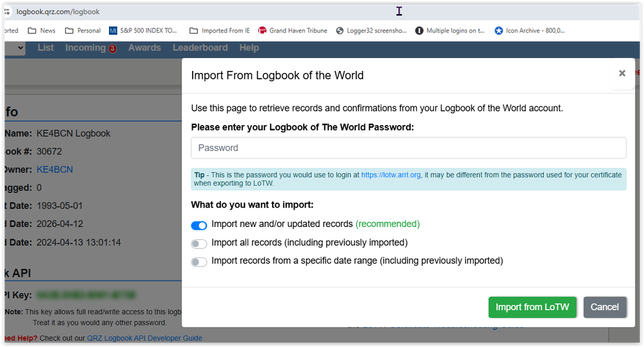Screen dimensions: 644x347
Task: Open the Leaderboard page
Action: [x=200, y=48]
